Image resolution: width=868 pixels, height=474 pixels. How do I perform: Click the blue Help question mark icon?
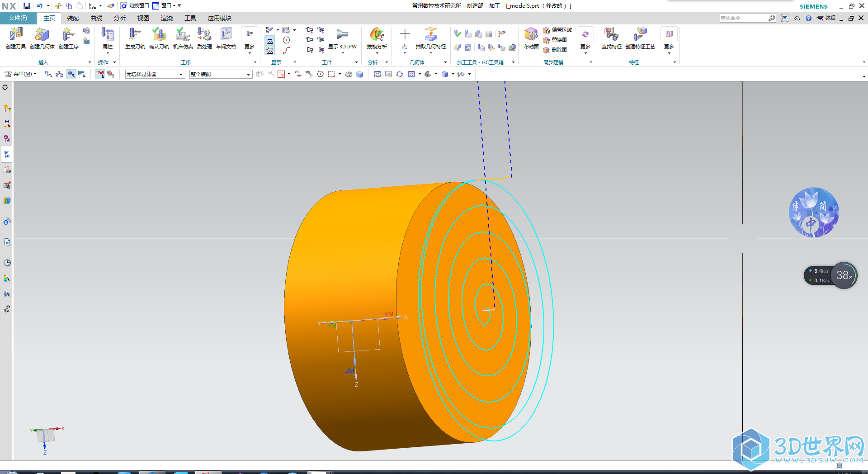coord(808,18)
